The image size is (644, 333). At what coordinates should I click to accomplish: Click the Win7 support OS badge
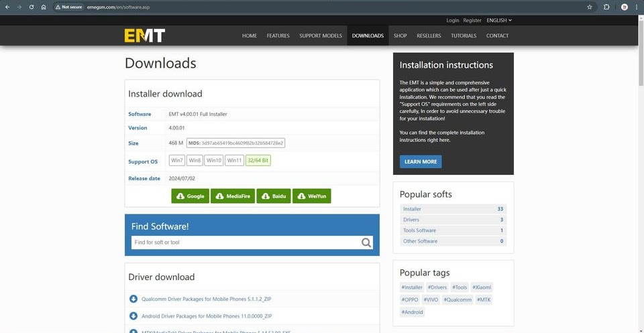[x=177, y=160]
